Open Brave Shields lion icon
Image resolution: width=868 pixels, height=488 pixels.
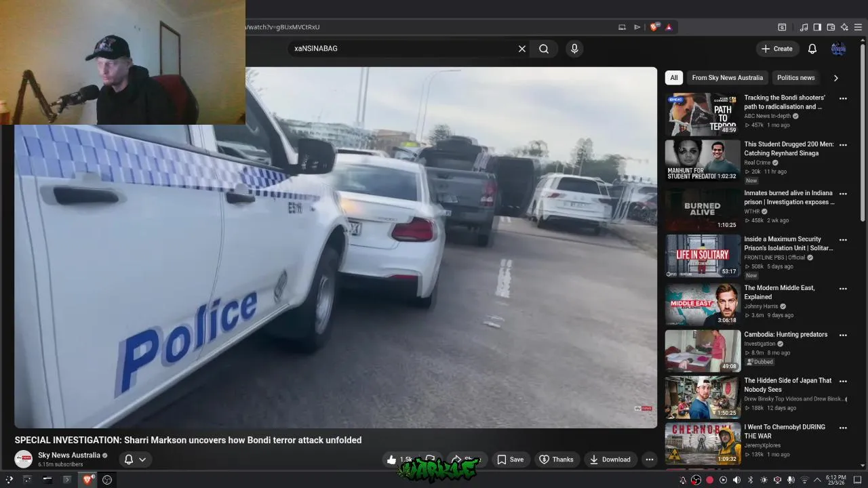pos(654,27)
